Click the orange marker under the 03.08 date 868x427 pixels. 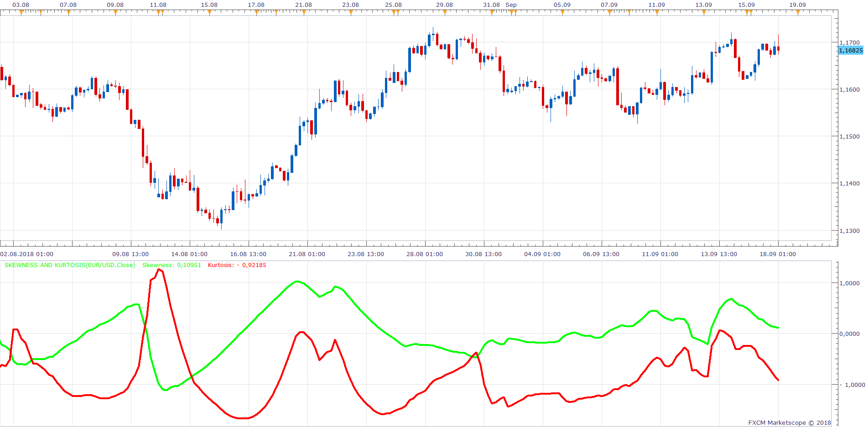[21, 12]
